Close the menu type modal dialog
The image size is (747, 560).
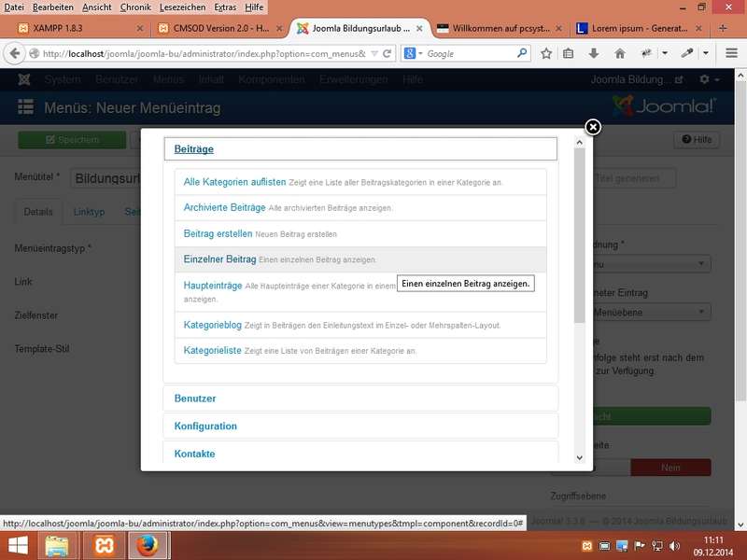point(593,127)
